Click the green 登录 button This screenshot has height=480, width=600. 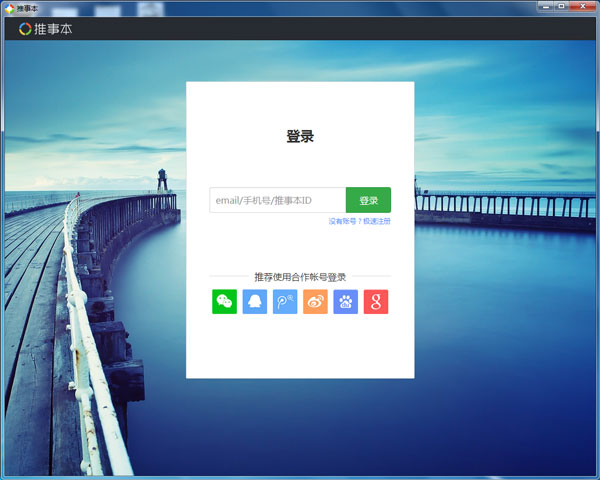tap(368, 200)
